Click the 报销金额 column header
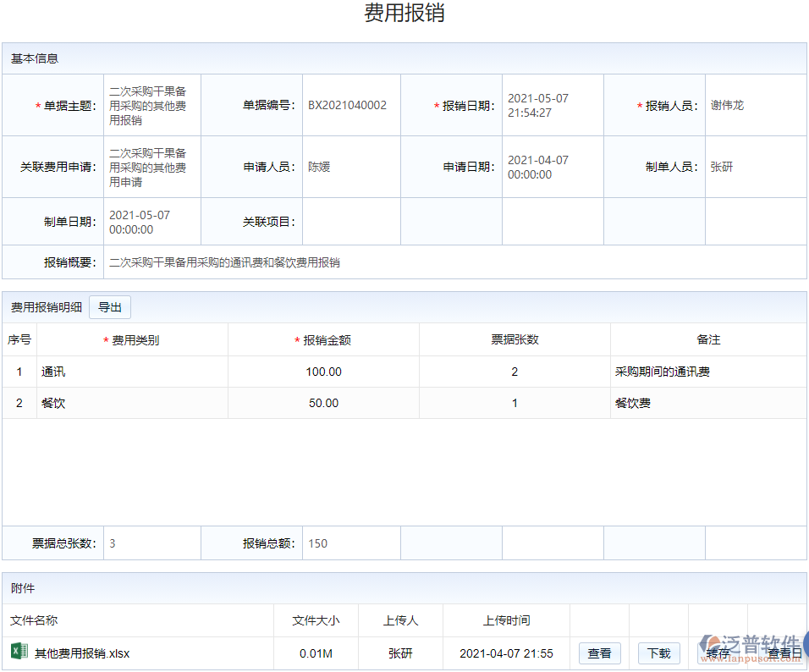This screenshot has width=809, height=672. [x=323, y=339]
